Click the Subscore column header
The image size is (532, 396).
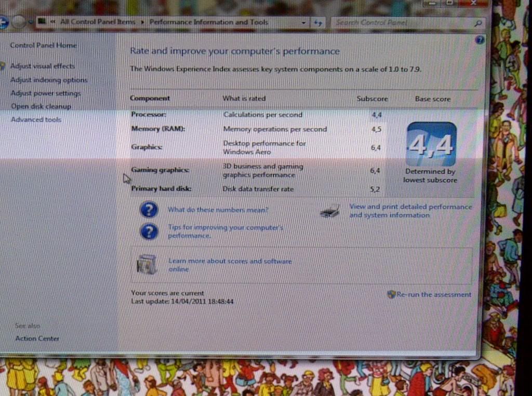(x=372, y=99)
